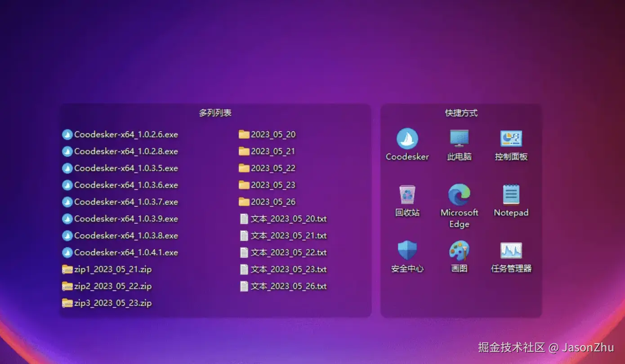
Task: Open the 安全中心 shield icon
Action: tap(407, 251)
